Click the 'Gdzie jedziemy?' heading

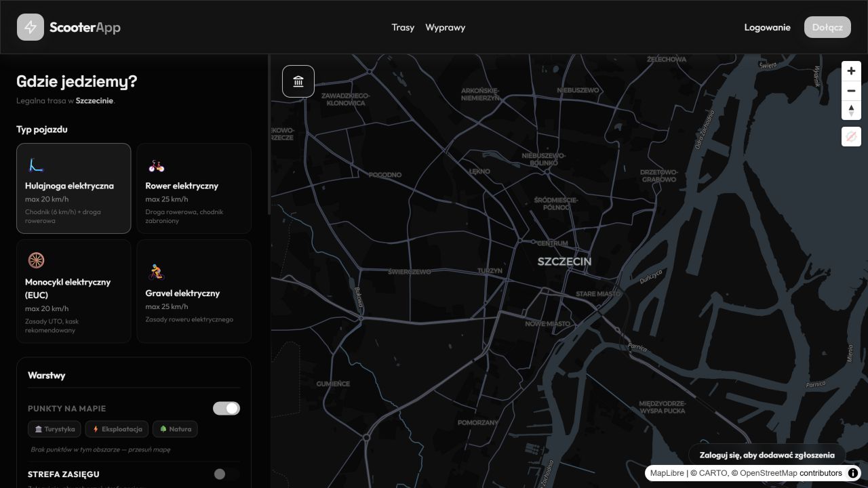77,81
